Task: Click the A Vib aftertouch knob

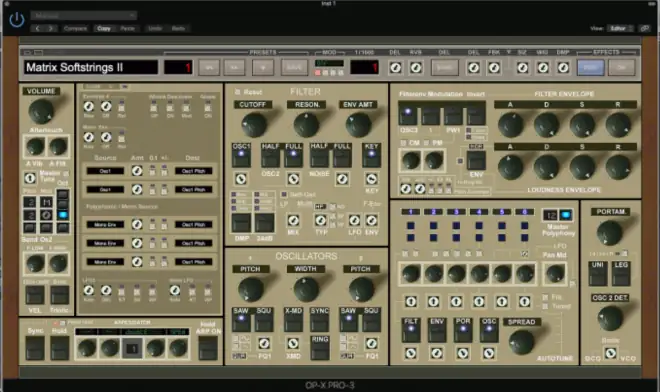Action: [35, 147]
